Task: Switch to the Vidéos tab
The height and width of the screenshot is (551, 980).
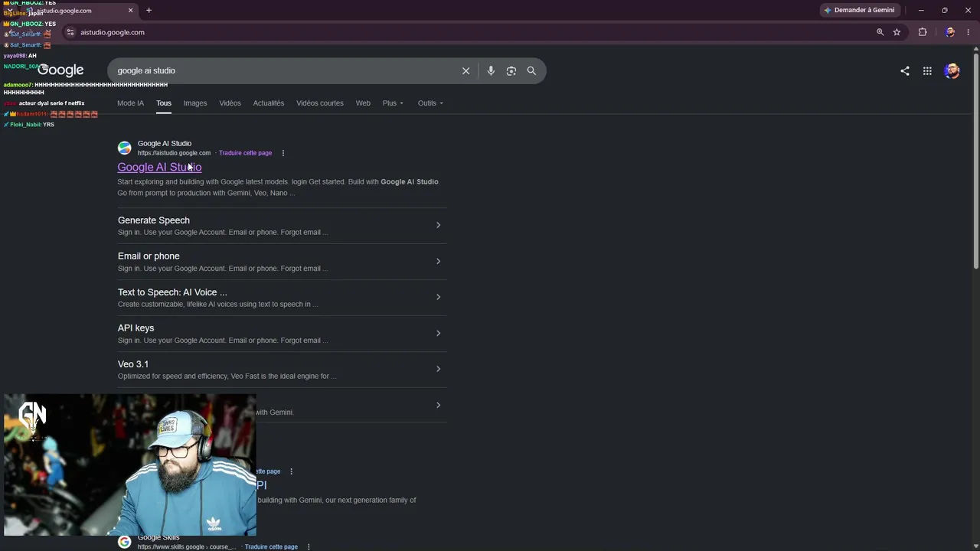Action: (230, 103)
